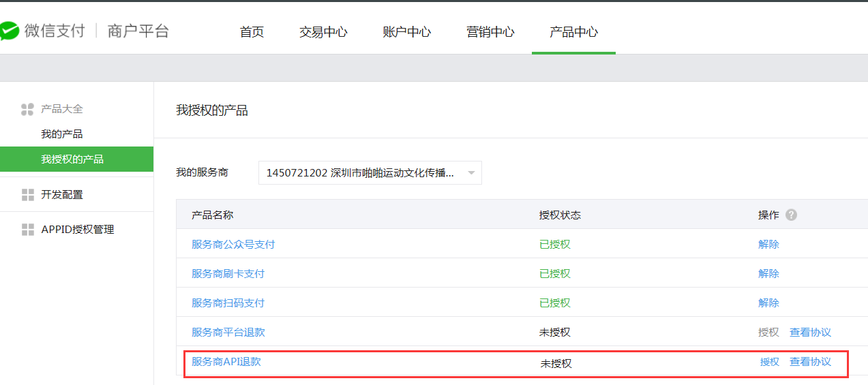
Task: Open the 首页 tab
Action: pos(252,32)
